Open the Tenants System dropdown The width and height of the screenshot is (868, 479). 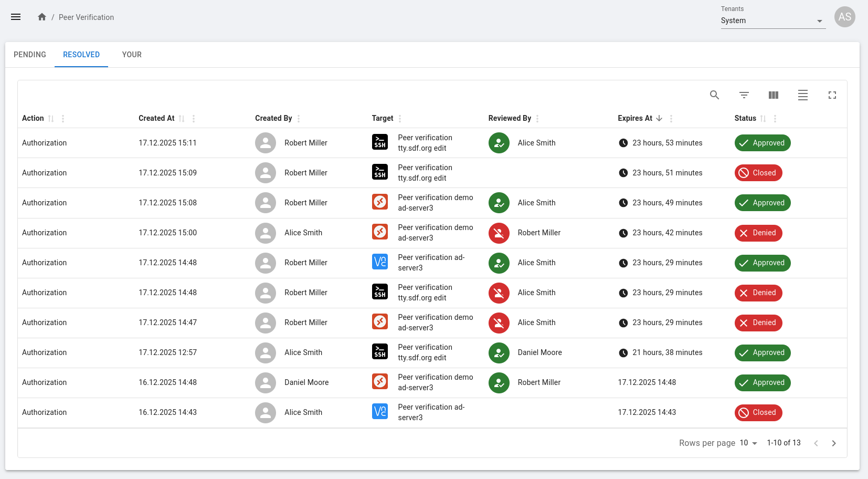pyautogui.click(x=772, y=21)
